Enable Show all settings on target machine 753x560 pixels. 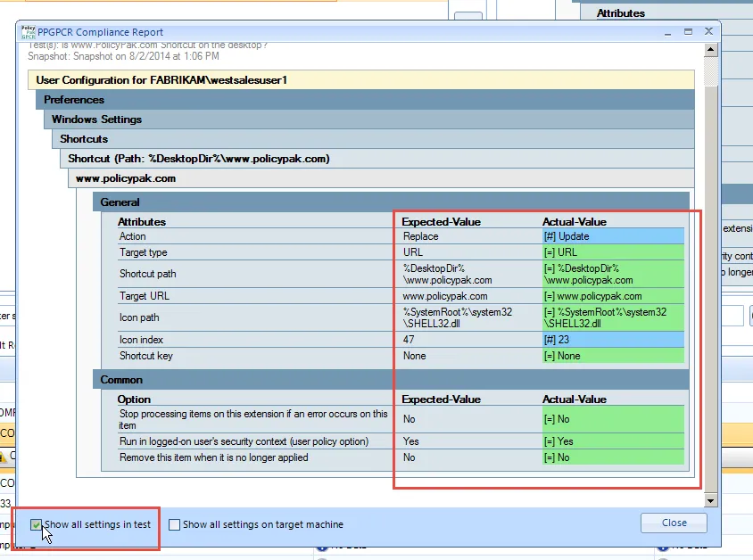(174, 524)
